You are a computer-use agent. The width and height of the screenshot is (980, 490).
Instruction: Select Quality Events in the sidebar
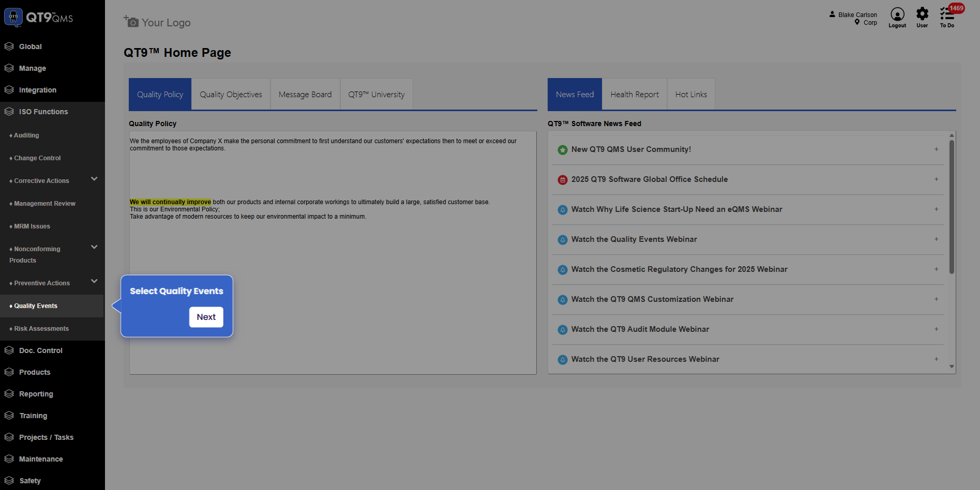[x=36, y=306]
